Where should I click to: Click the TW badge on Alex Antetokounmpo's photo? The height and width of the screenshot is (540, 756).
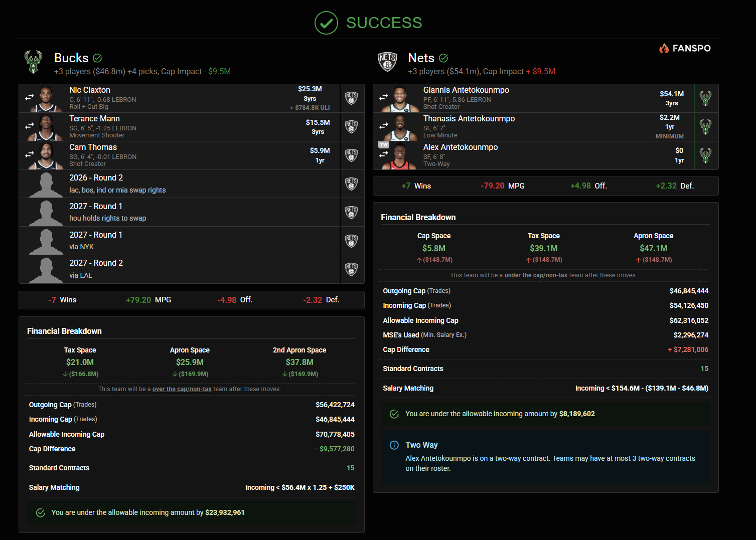click(x=384, y=145)
